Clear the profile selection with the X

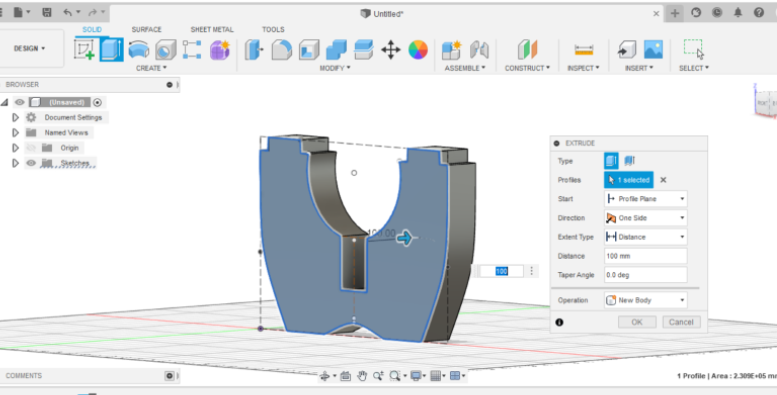coord(663,180)
